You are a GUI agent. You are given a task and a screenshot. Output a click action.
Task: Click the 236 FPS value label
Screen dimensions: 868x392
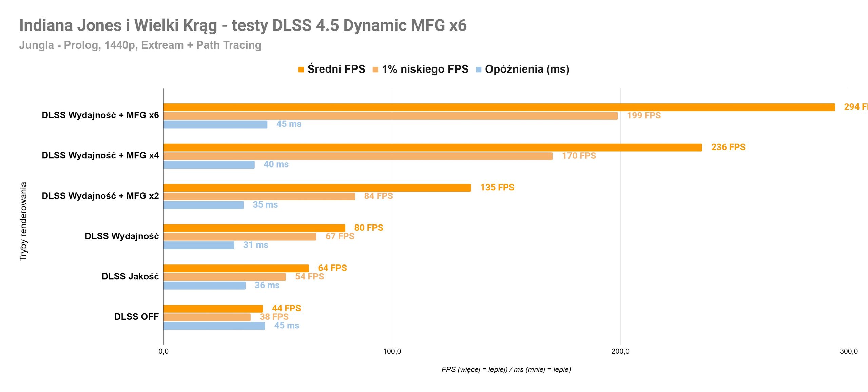point(728,147)
